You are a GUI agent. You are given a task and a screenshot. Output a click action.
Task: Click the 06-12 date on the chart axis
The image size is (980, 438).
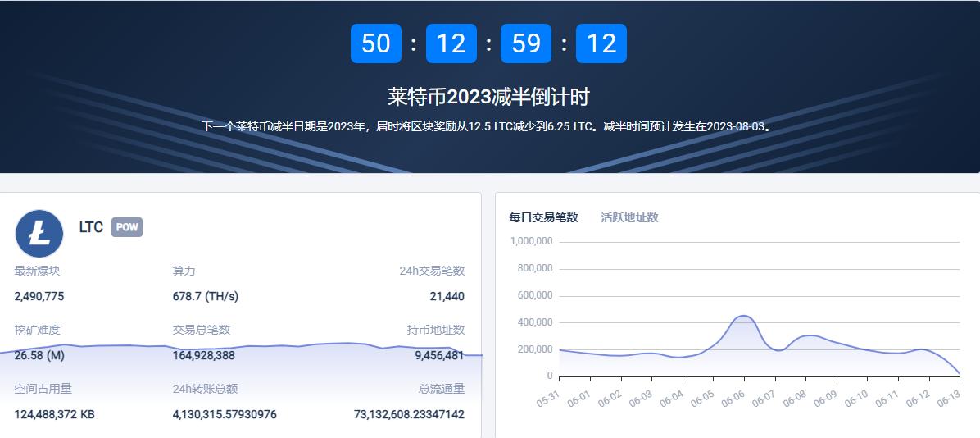pyautogui.click(x=917, y=399)
